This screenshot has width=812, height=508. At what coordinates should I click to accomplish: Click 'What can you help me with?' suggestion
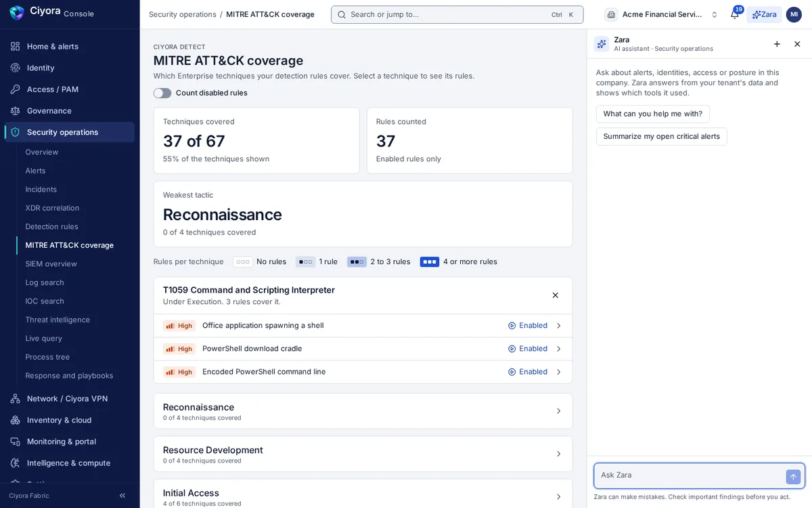point(653,114)
